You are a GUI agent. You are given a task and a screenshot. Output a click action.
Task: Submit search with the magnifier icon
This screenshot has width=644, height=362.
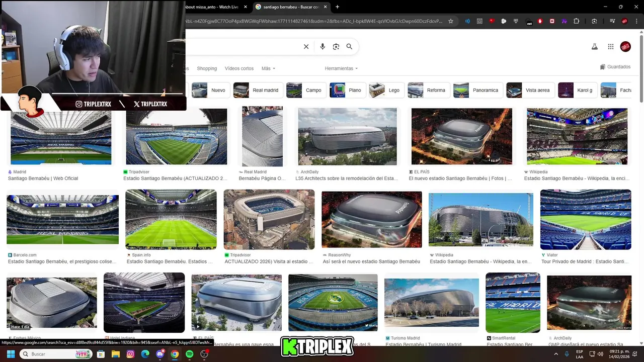point(349,47)
